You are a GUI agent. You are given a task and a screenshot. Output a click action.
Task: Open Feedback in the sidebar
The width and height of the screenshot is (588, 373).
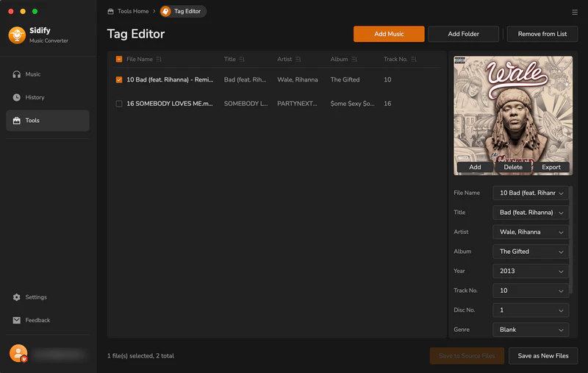click(x=48, y=321)
